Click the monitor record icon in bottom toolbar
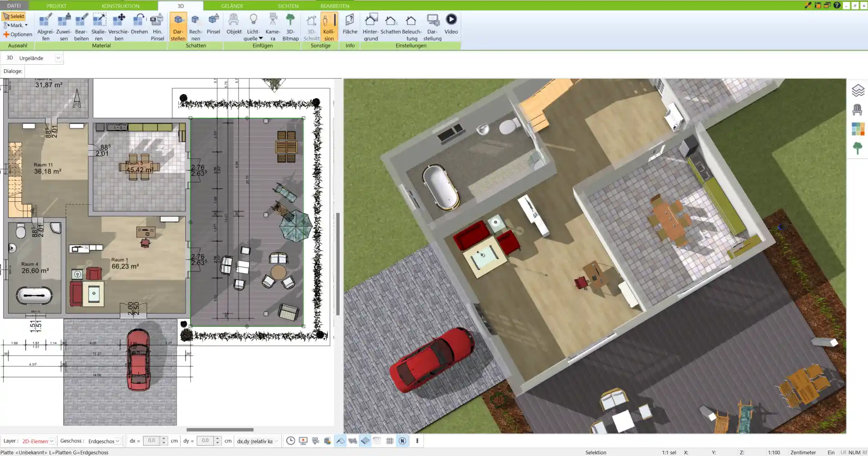This screenshot has width=868, height=456. (x=303, y=441)
